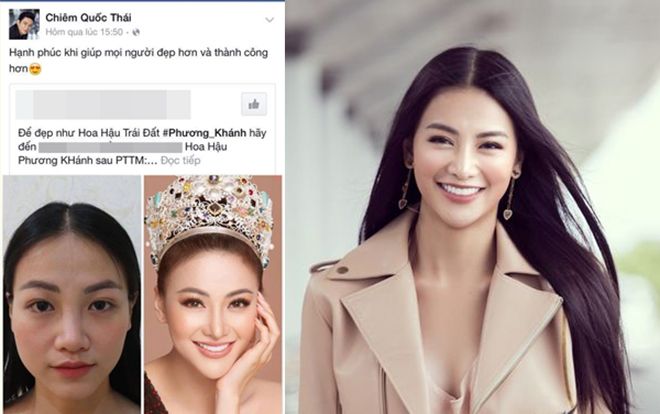Open the blurred page name in shared post
Screen dimensions: 660x414
tap(103, 104)
